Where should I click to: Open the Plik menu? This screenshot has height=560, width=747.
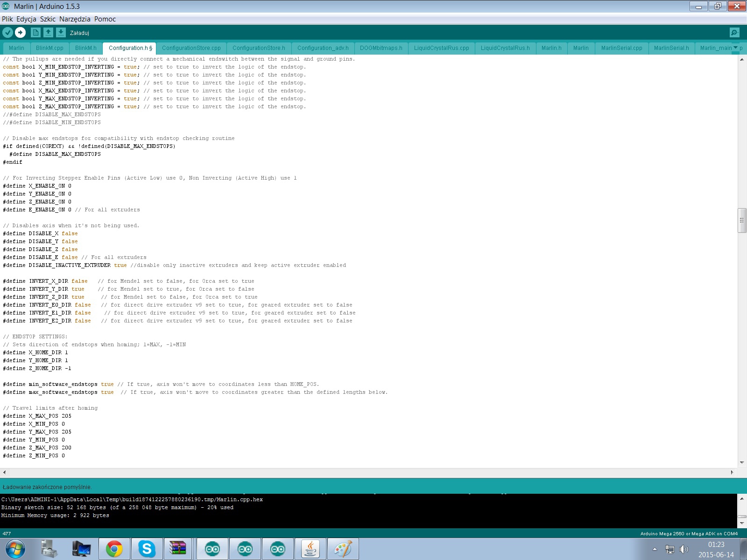point(7,19)
